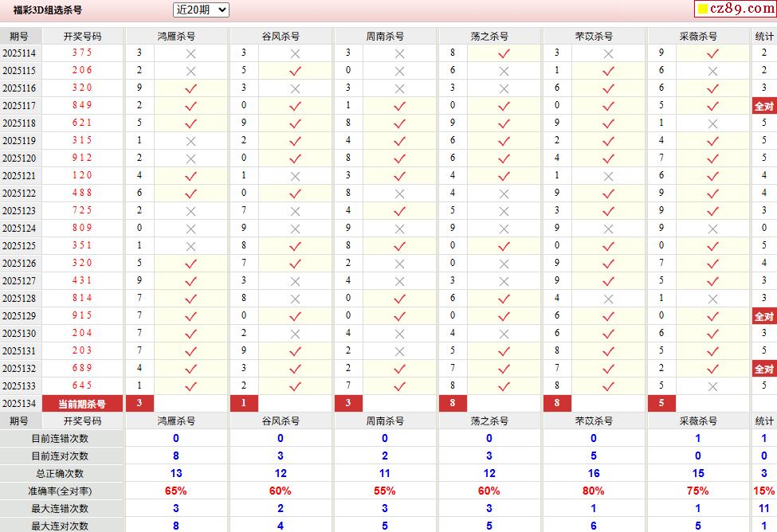Click issue number 2025114
Screen dimensions: 777x532
(19, 53)
